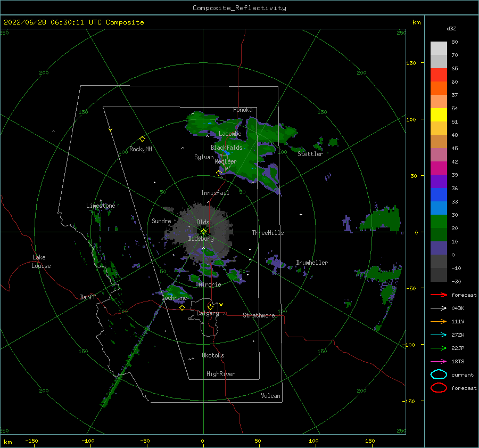The image size is (479, 448).
Task: Click the 04DK legend label
Action: point(458,308)
